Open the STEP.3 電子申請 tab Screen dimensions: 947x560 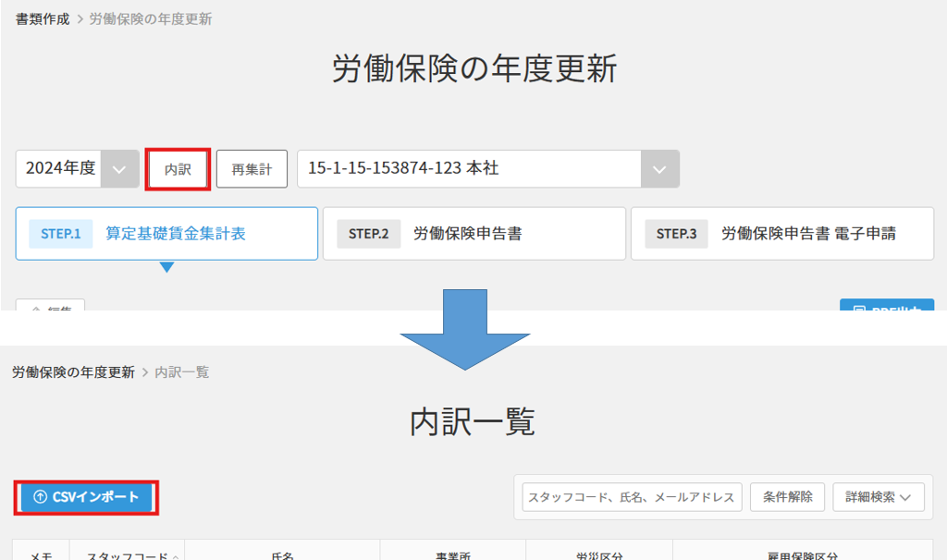click(781, 233)
